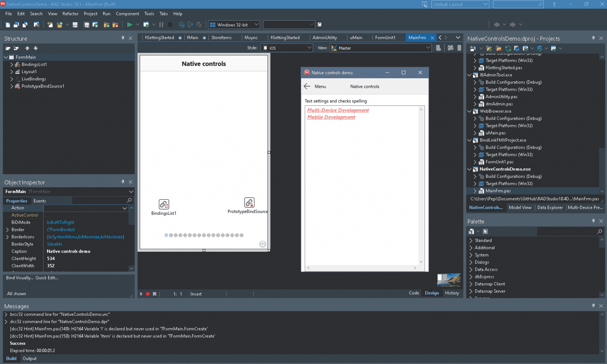Click Remove File from Project icon

(115, 25)
